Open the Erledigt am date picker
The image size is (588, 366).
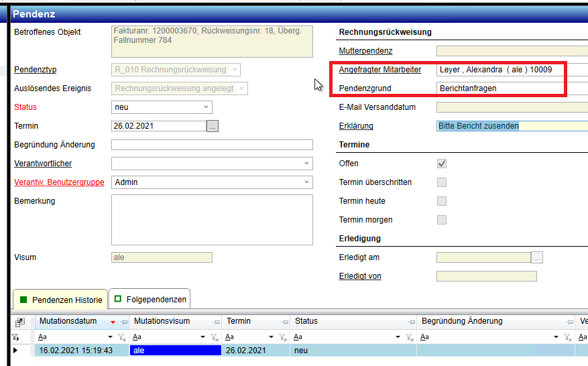[x=537, y=257]
